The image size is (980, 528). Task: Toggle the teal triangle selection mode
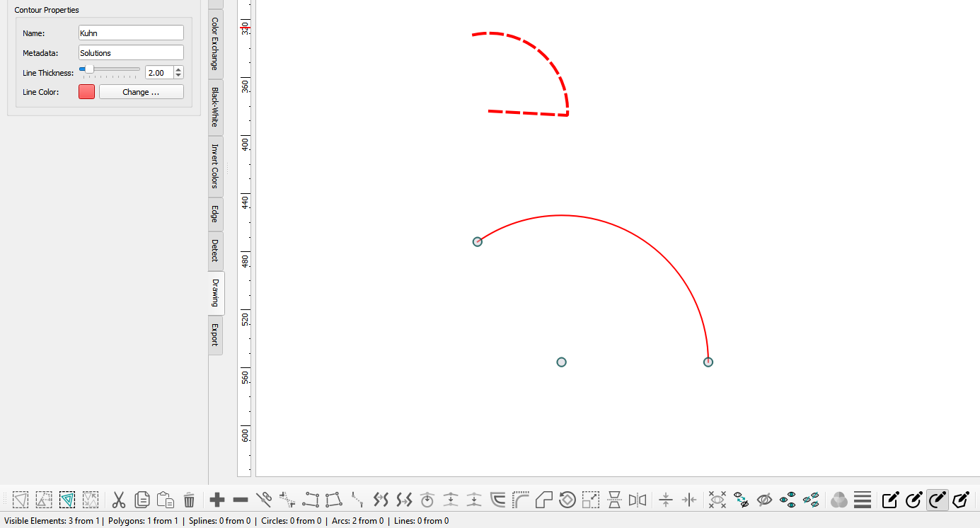67,500
